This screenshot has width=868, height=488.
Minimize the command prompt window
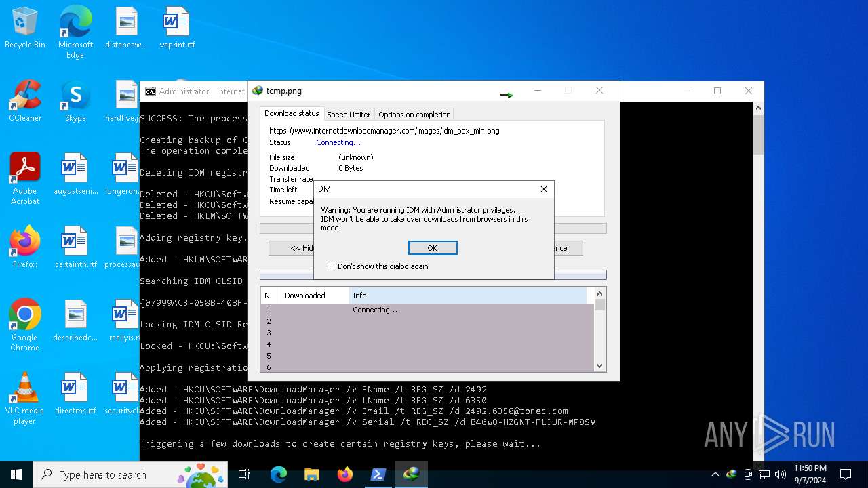coord(686,91)
